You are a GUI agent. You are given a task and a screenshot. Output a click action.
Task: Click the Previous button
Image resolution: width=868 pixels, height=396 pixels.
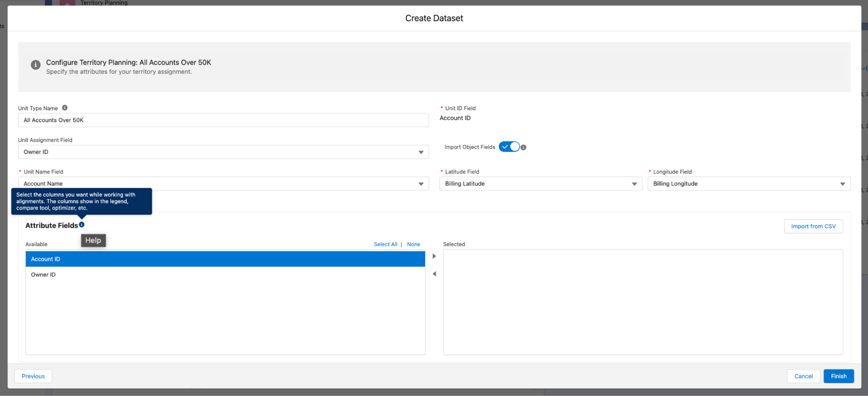33,376
